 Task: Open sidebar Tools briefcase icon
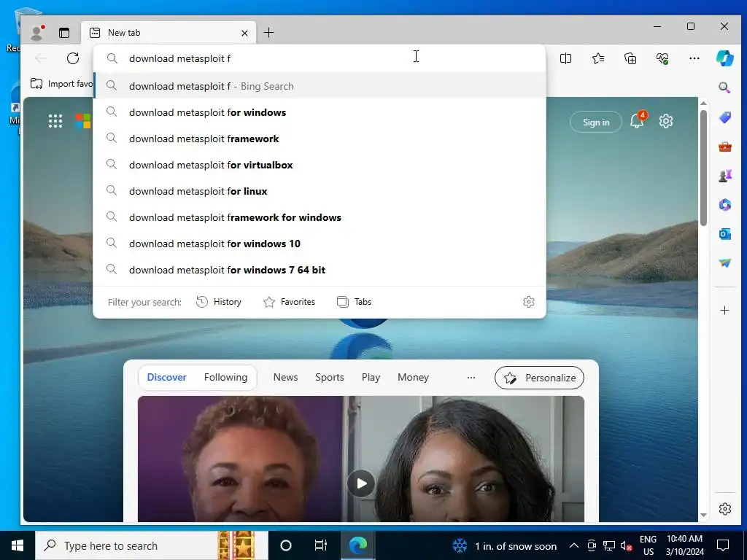[724, 147]
